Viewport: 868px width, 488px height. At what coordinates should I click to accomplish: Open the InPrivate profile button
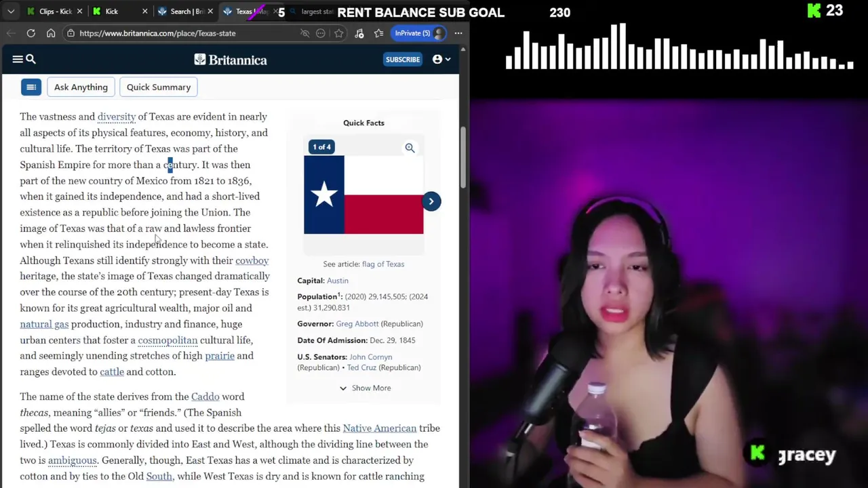[419, 33]
